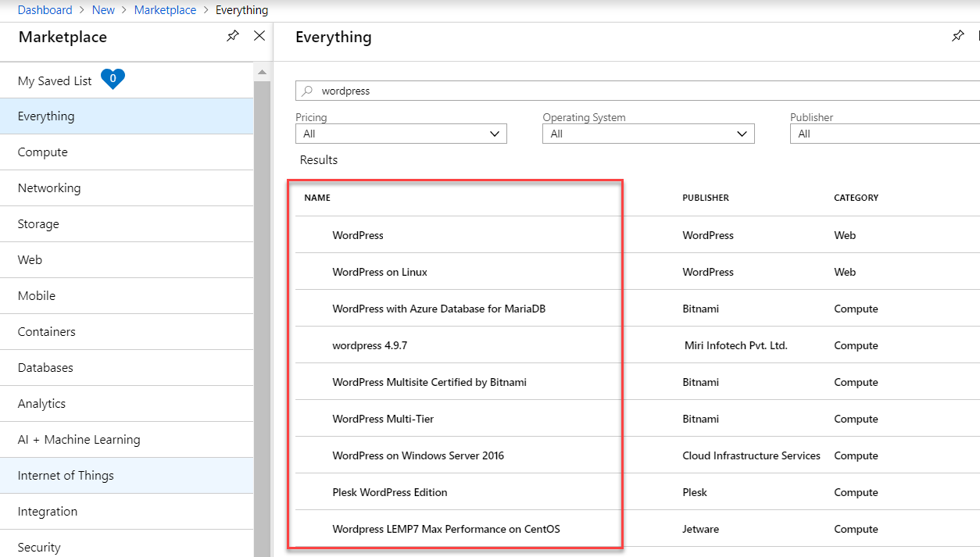Open Wordpress LEMP7 Max Performance on CentOS
The width and height of the screenshot is (980, 557).
coord(446,529)
